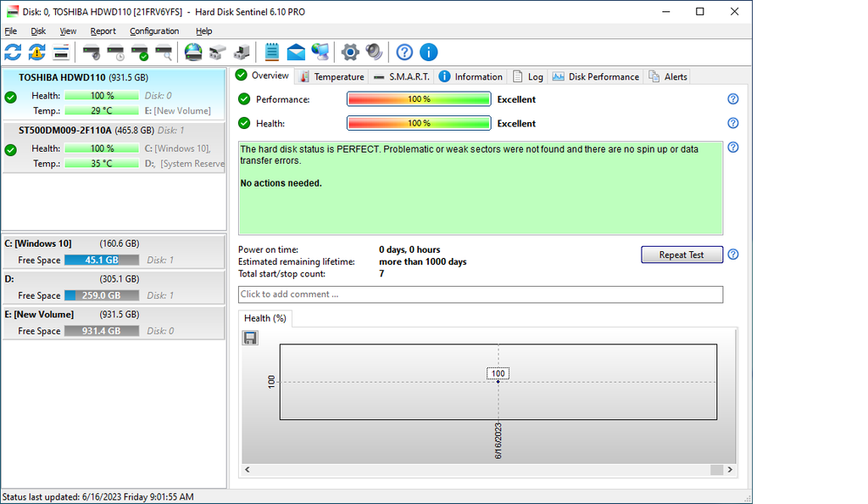The width and height of the screenshot is (868, 504).
Task: Click the D: Free Space 259.0 GB bar
Action: pyautogui.click(x=102, y=296)
